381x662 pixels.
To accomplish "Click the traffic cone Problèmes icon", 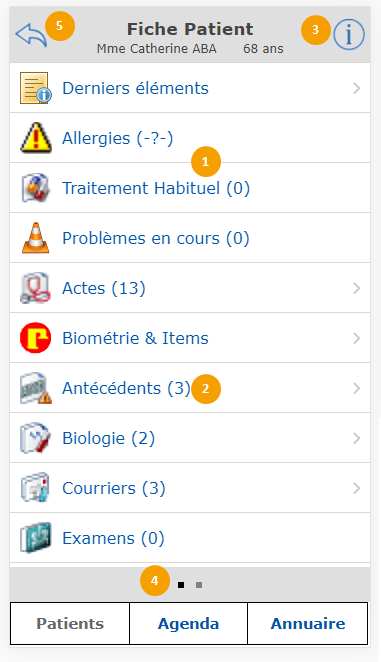I will coord(35,238).
